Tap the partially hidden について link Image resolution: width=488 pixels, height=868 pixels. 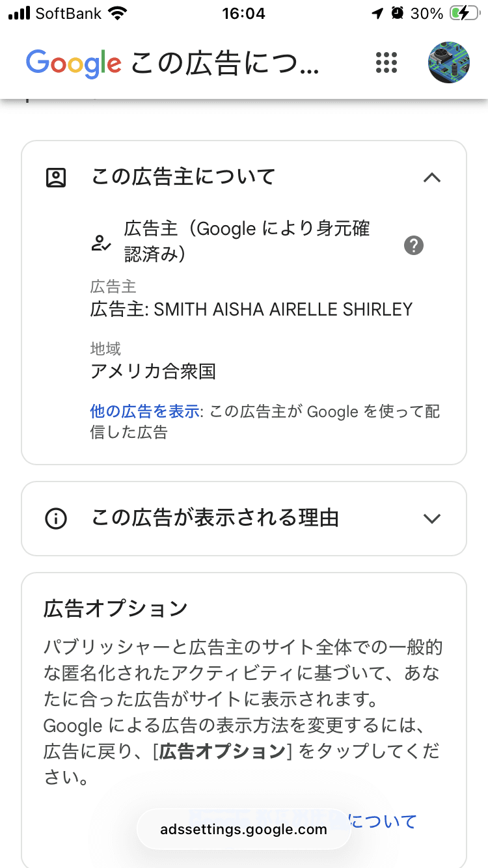384,821
